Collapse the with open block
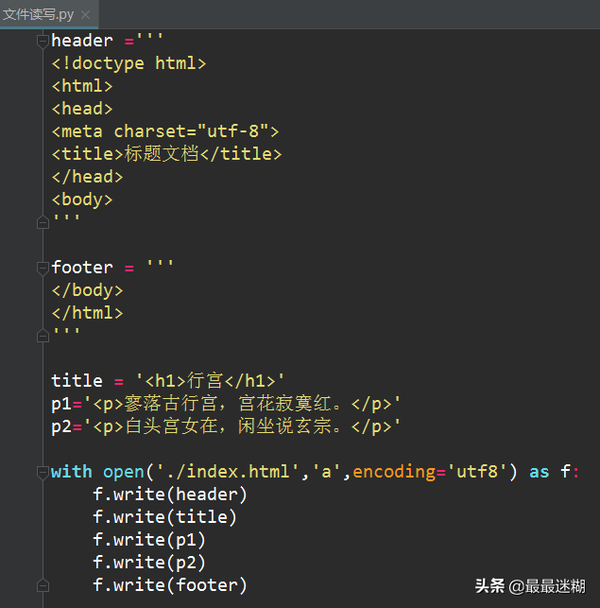The height and width of the screenshot is (608, 600). (42, 471)
